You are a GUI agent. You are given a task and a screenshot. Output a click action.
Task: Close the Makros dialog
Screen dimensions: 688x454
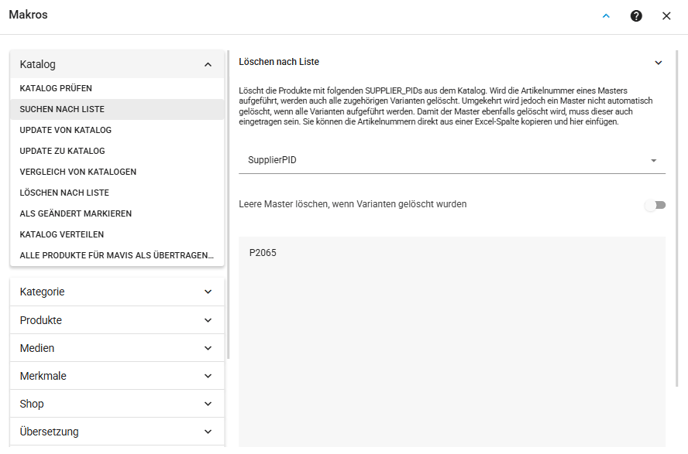666,16
